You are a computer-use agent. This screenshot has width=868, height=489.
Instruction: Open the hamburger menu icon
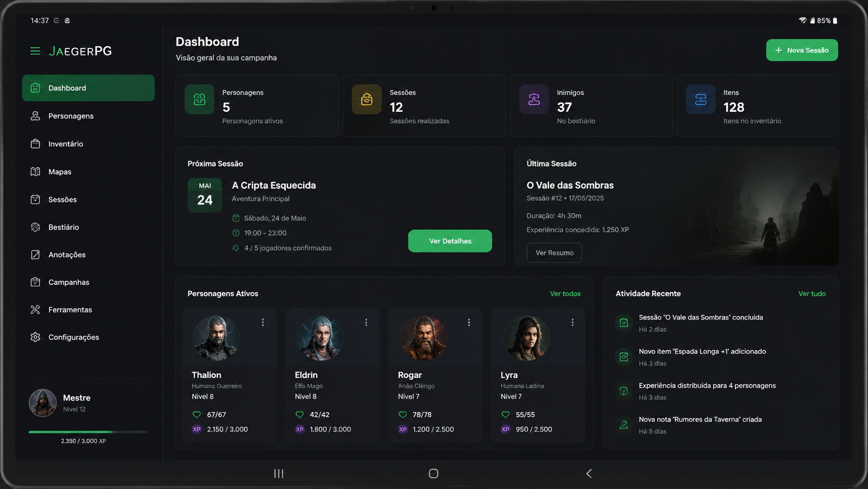coord(35,51)
